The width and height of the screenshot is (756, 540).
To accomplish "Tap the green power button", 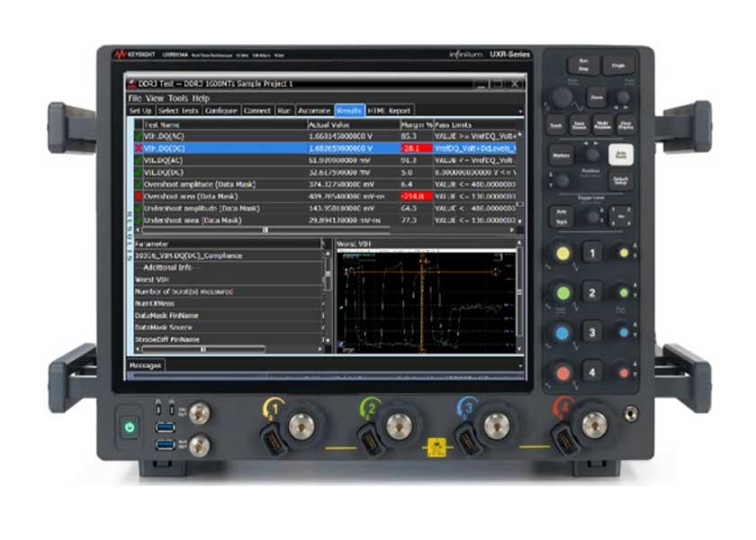I will pos(130,427).
